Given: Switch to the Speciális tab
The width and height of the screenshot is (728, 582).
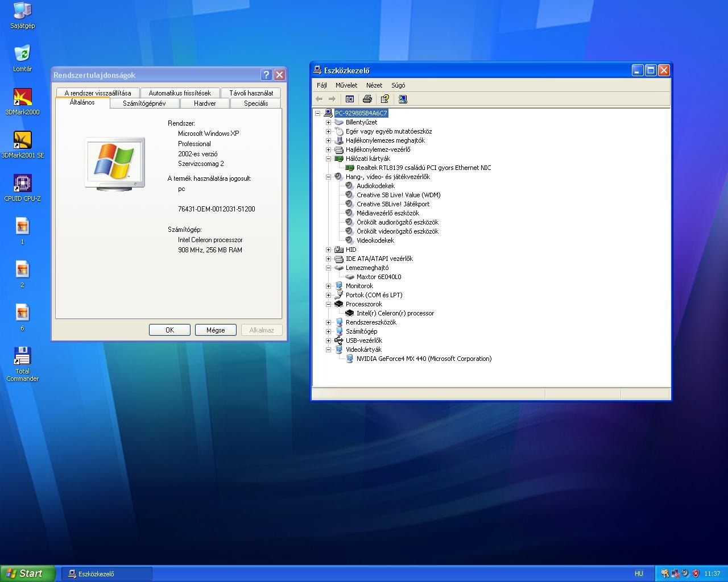Looking at the screenshot, I should pyautogui.click(x=256, y=103).
